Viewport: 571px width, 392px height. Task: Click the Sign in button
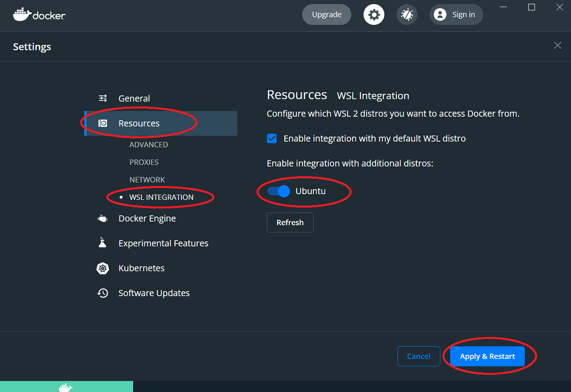click(456, 15)
